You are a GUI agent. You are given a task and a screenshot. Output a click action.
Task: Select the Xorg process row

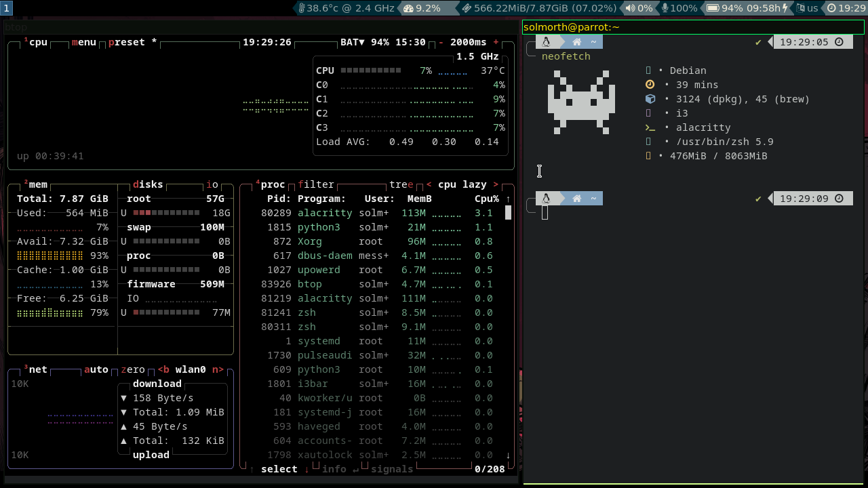[309, 241]
